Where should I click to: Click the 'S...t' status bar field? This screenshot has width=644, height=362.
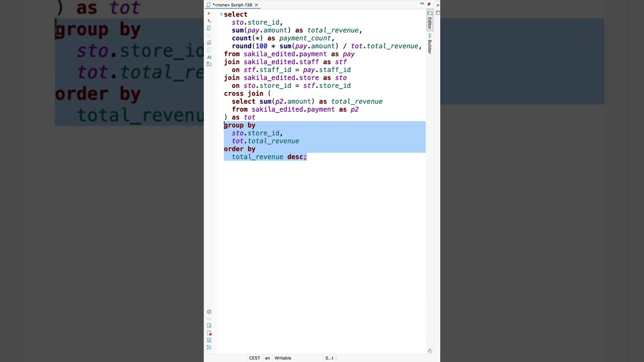tap(329, 358)
